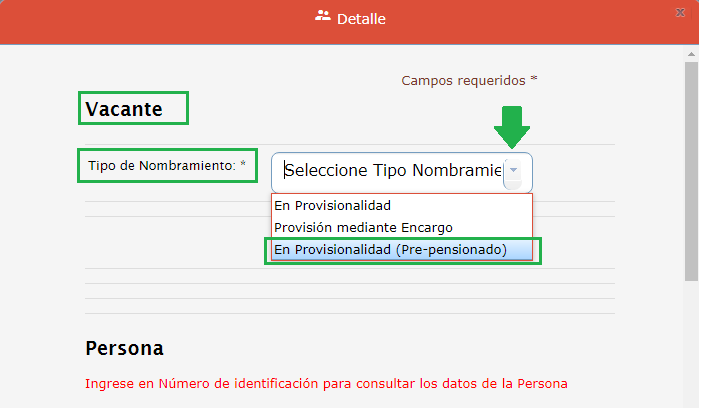Click the asterisk after Tipo de Nombramiento

coord(242,164)
